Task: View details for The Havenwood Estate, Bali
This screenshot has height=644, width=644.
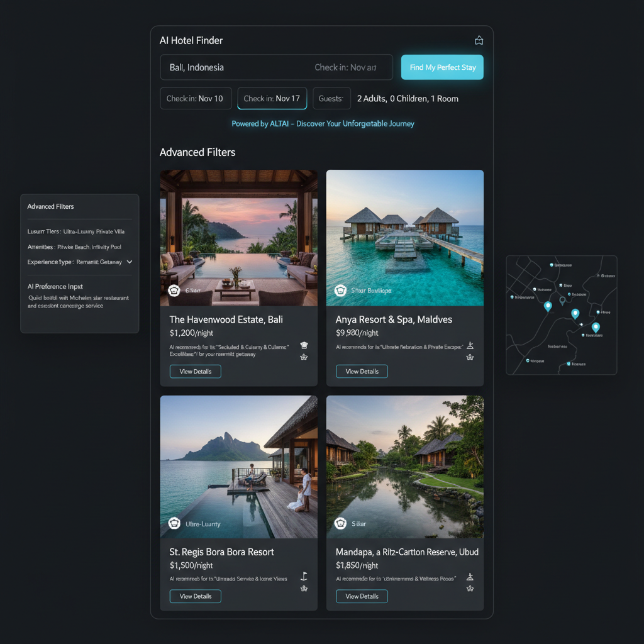Action: 195,372
